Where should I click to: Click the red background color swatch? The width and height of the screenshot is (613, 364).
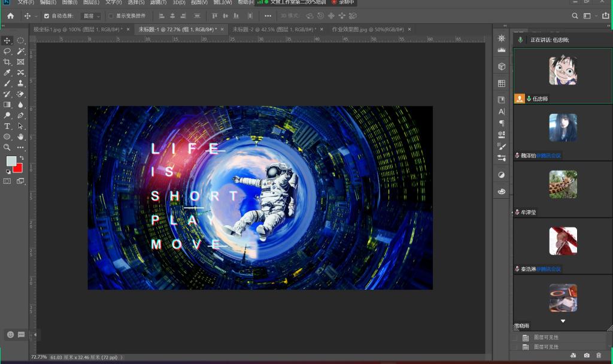[17, 168]
